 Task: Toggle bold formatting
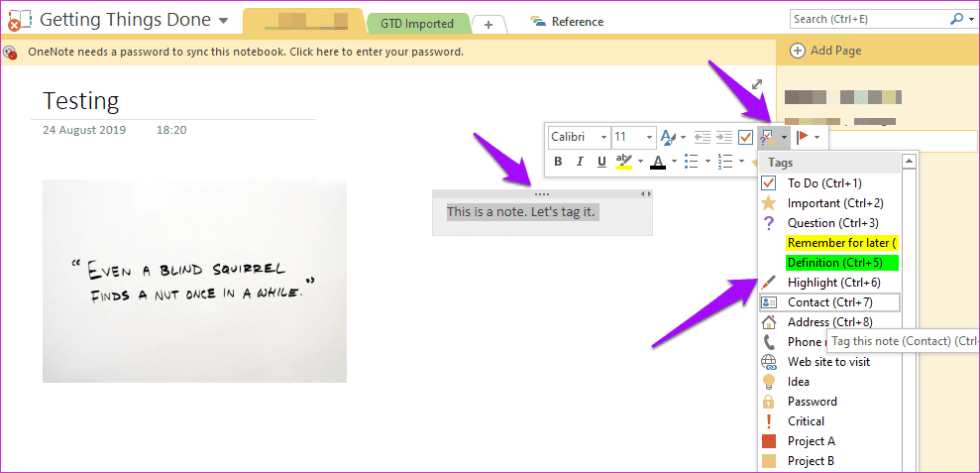tap(558, 162)
